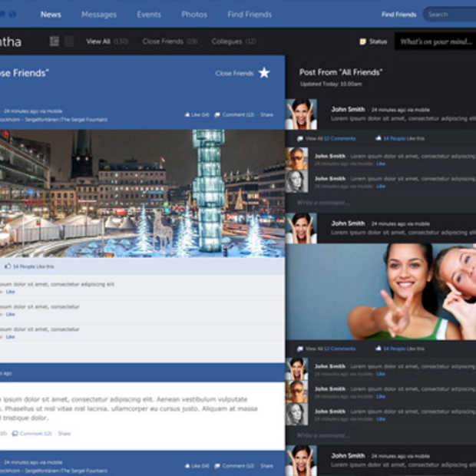The height and width of the screenshot is (476, 476).
Task: Click Share under the lorem ipsum text post
Action: coord(64,434)
